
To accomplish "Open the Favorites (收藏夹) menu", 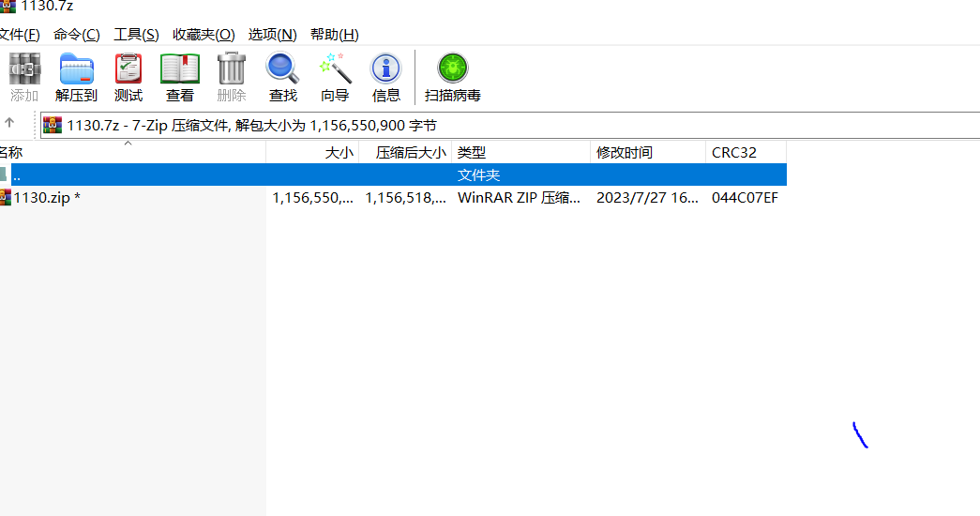I will [x=204, y=35].
